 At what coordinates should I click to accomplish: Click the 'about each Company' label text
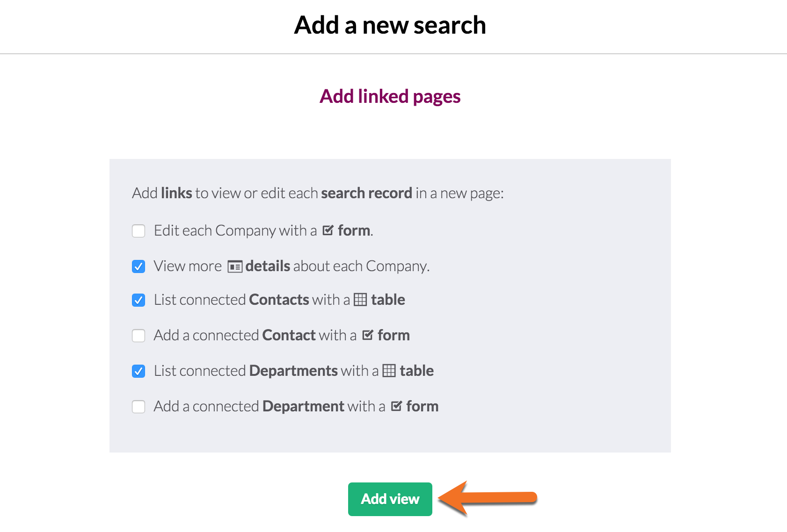pos(361,266)
